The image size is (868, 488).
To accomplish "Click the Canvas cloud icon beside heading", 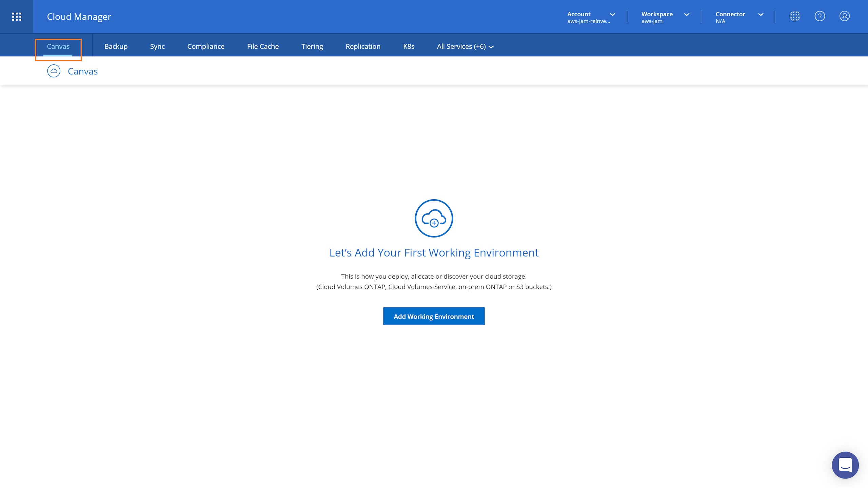I will [54, 71].
